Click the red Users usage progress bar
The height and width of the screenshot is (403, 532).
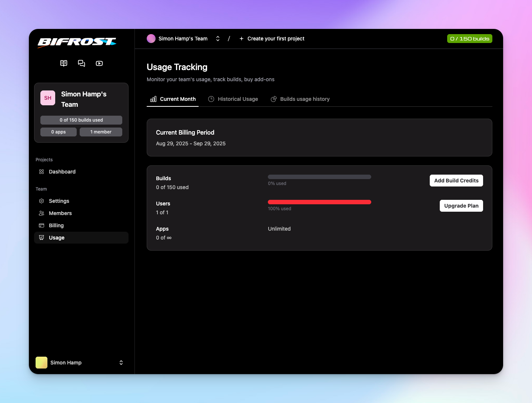(x=319, y=202)
